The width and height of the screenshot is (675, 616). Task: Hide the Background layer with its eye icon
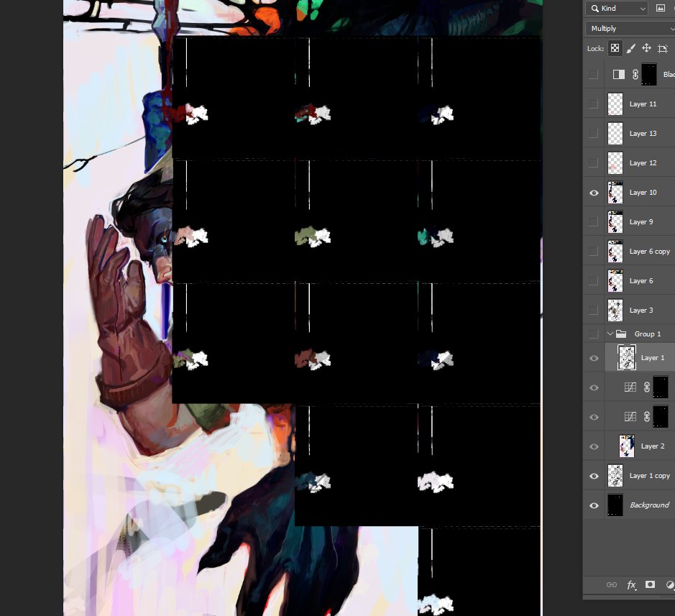tap(594, 505)
